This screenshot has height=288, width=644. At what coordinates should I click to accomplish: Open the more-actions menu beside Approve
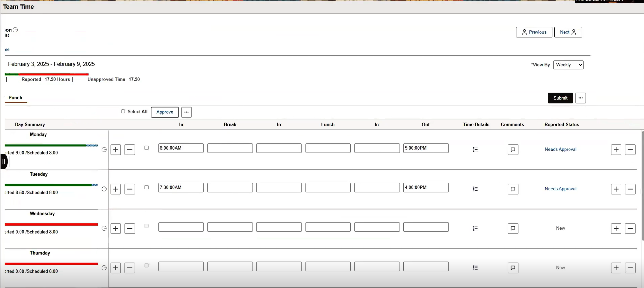[x=186, y=112]
